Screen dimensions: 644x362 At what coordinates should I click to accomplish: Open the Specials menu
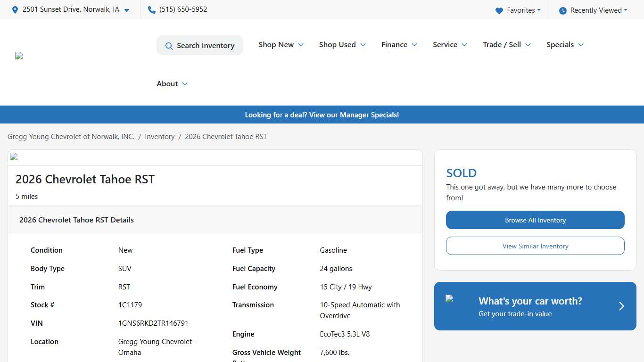pyautogui.click(x=565, y=45)
